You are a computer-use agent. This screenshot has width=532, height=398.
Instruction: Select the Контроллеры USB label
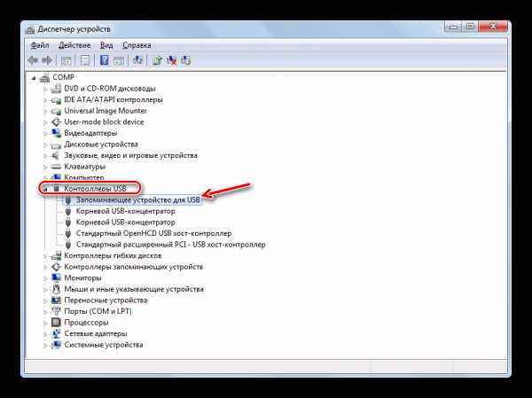pos(95,188)
